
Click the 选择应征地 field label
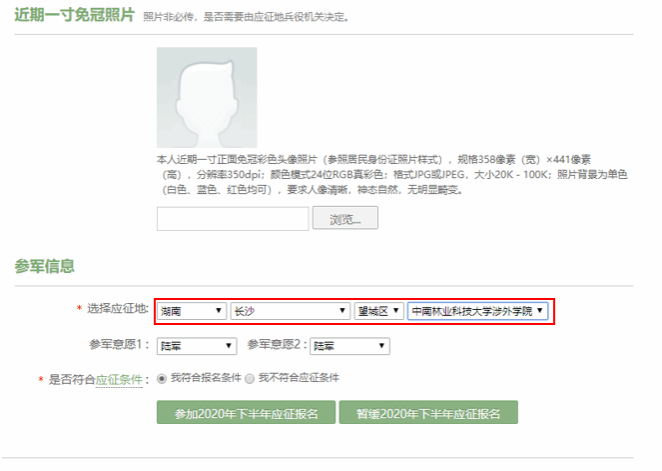(x=118, y=311)
